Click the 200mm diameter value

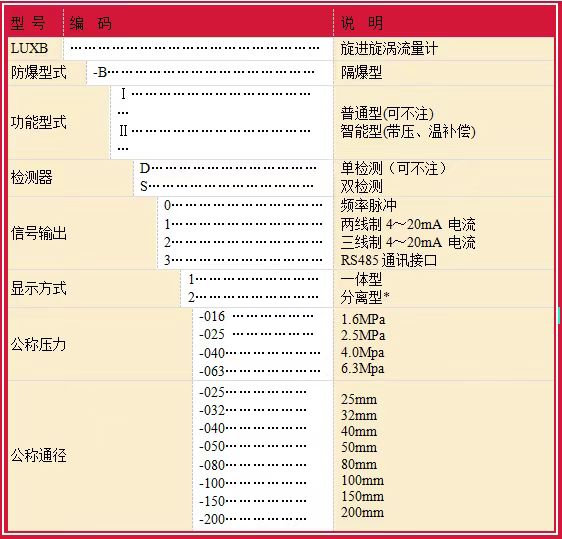(x=362, y=512)
